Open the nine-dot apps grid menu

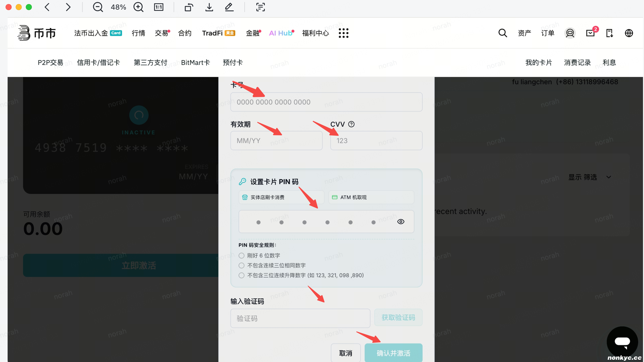click(x=343, y=33)
